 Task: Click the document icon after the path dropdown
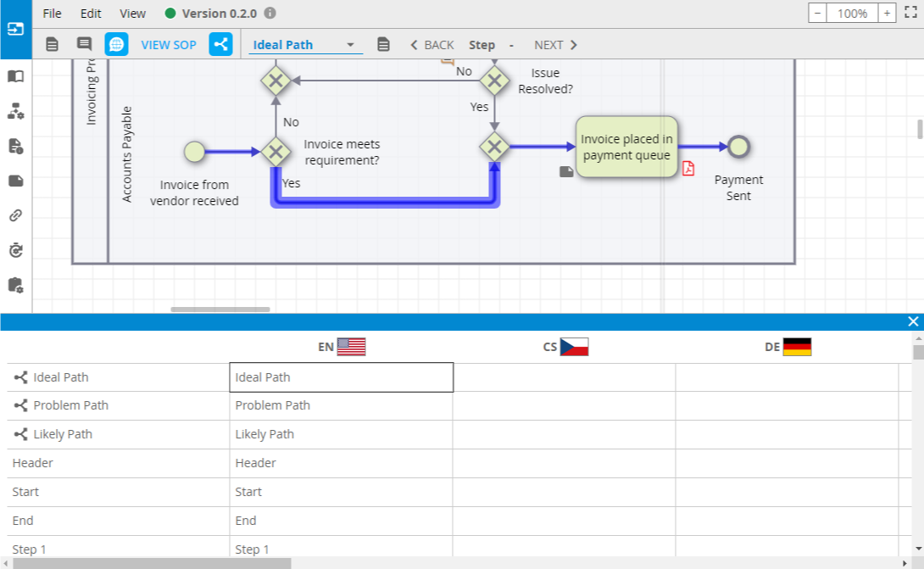coord(383,45)
